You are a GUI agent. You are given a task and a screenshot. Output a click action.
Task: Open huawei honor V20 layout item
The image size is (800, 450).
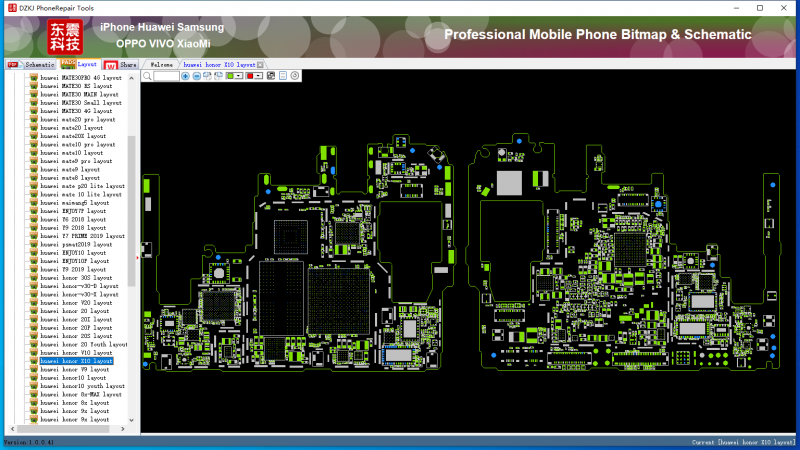pyautogui.click(x=76, y=303)
